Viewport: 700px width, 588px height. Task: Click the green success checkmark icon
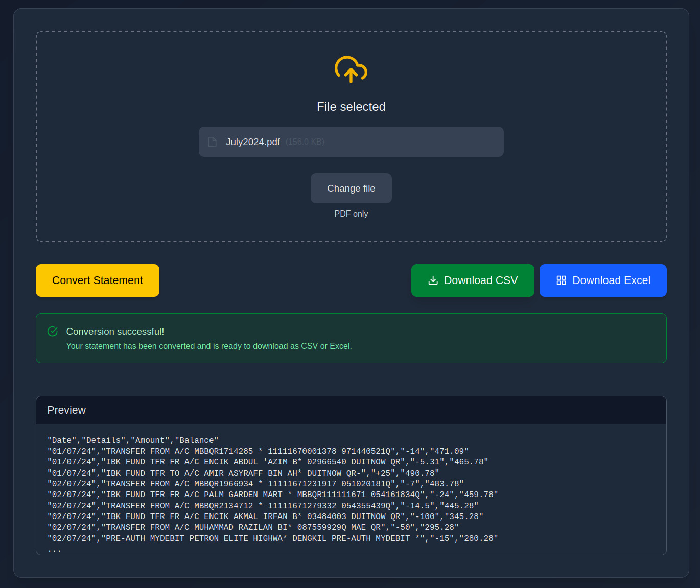(53, 332)
